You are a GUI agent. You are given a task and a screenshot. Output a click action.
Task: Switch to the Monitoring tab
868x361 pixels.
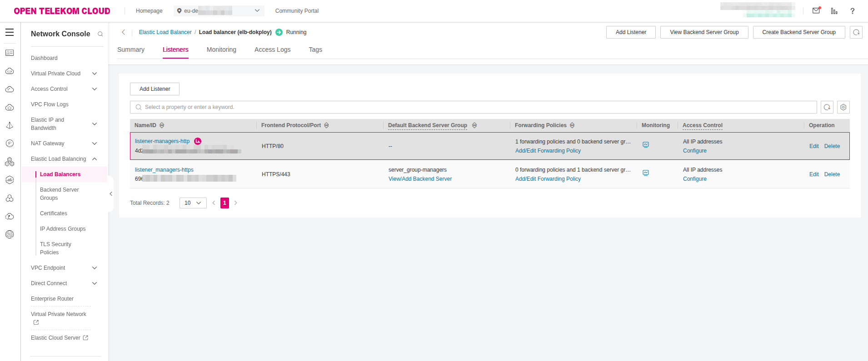point(221,49)
